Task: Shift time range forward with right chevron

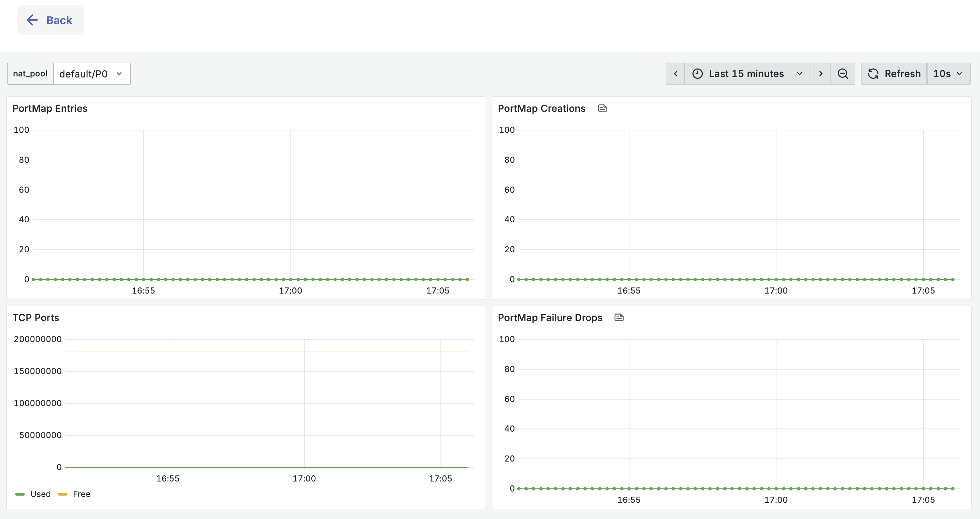Action: coord(821,74)
